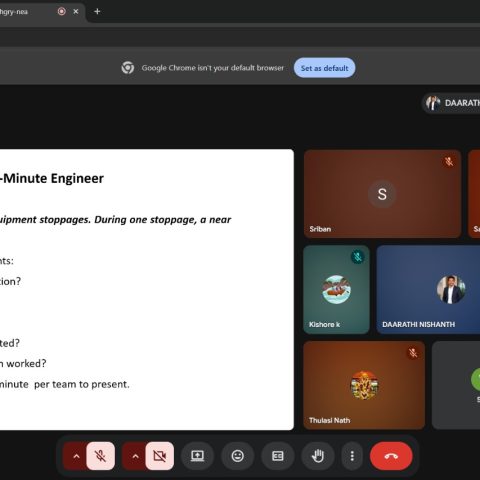Expand audio settings arrow beside microphone
The height and width of the screenshot is (480, 480).
[x=76, y=456]
